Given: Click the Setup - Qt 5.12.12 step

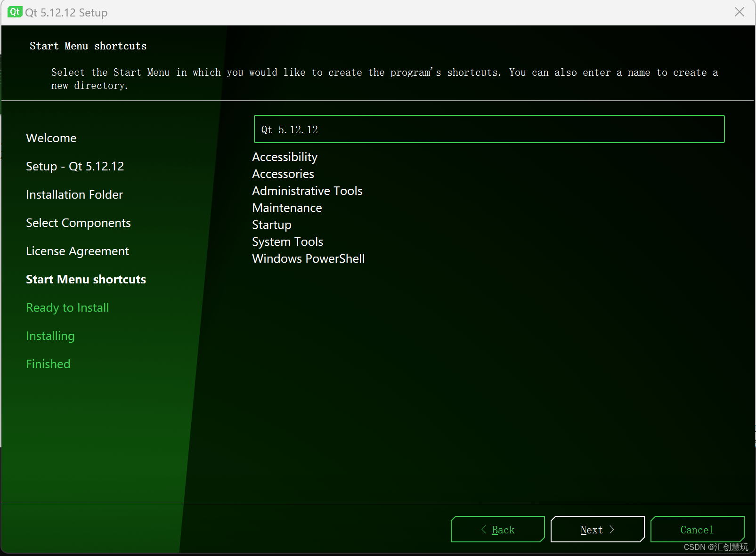Looking at the screenshot, I should coord(75,166).
